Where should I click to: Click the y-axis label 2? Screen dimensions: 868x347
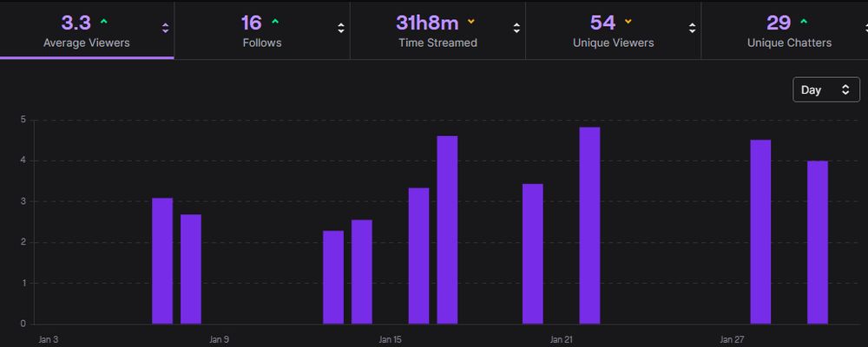(23, 242)
